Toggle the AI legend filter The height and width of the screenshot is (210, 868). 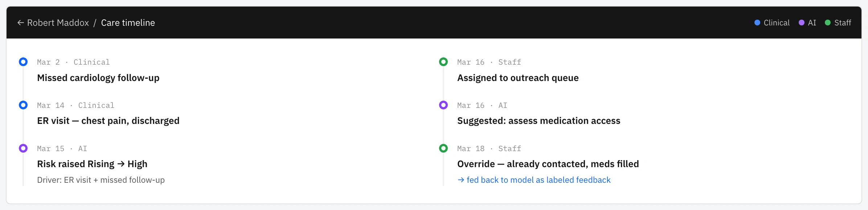pos(807,23)
